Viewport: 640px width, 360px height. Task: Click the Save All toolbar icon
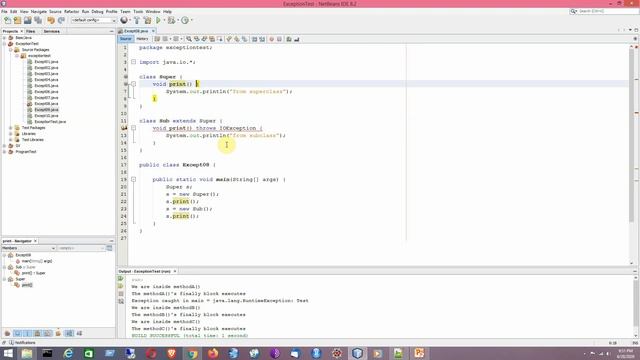coord(38,20)
